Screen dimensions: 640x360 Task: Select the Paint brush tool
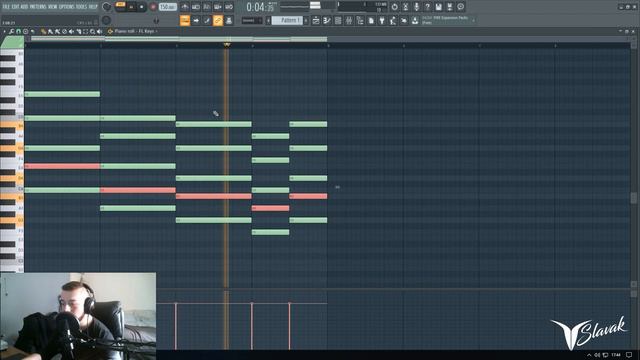pos(50,31)
